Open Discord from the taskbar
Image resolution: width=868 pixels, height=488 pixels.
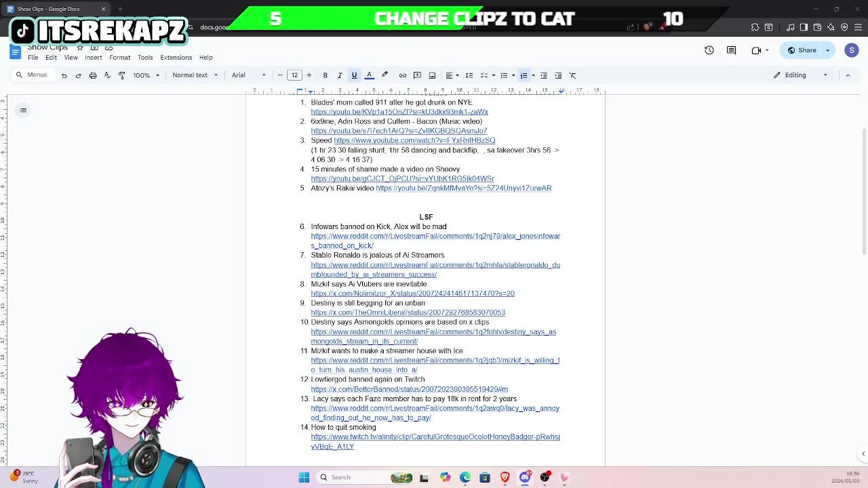[x=525, y=477]
